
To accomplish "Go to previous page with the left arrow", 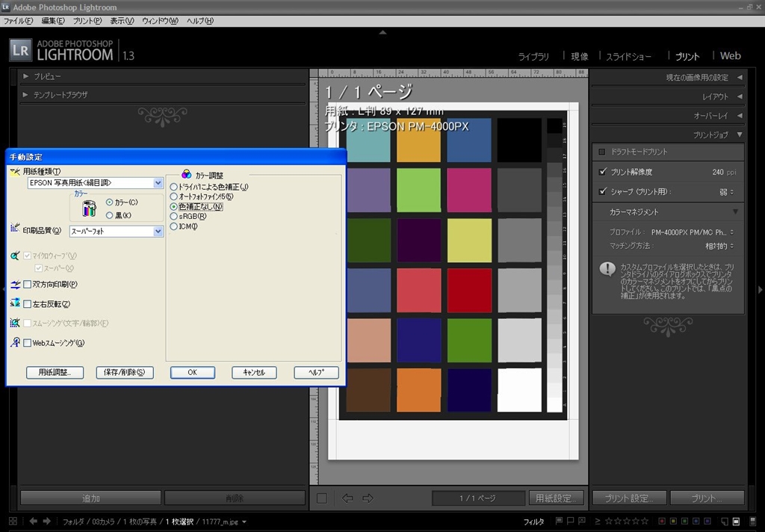I will (x=347, y=498).
